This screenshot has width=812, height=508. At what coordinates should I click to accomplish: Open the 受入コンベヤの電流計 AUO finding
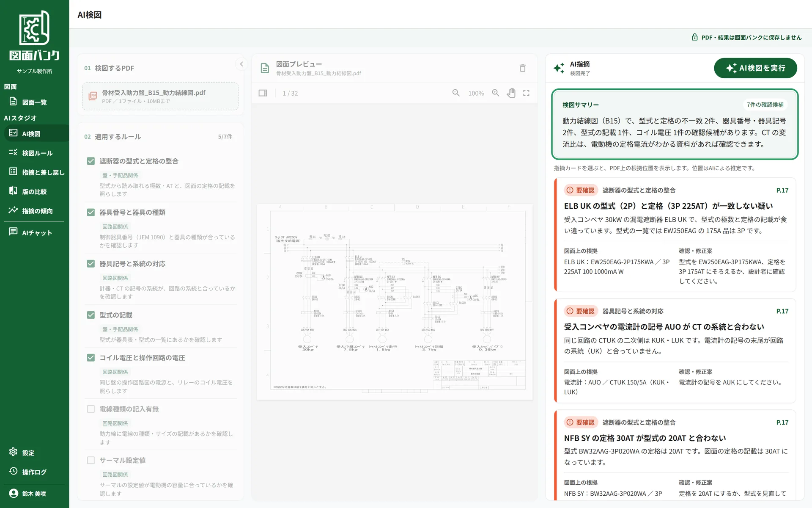click(675, 351)
